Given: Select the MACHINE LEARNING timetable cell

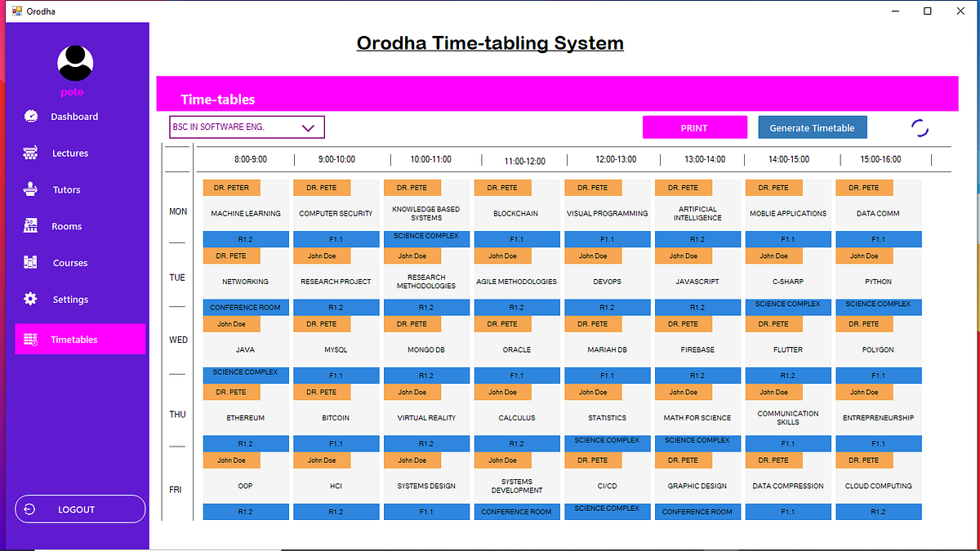Looking at the screenshot, I should click(x=245, y=213).
